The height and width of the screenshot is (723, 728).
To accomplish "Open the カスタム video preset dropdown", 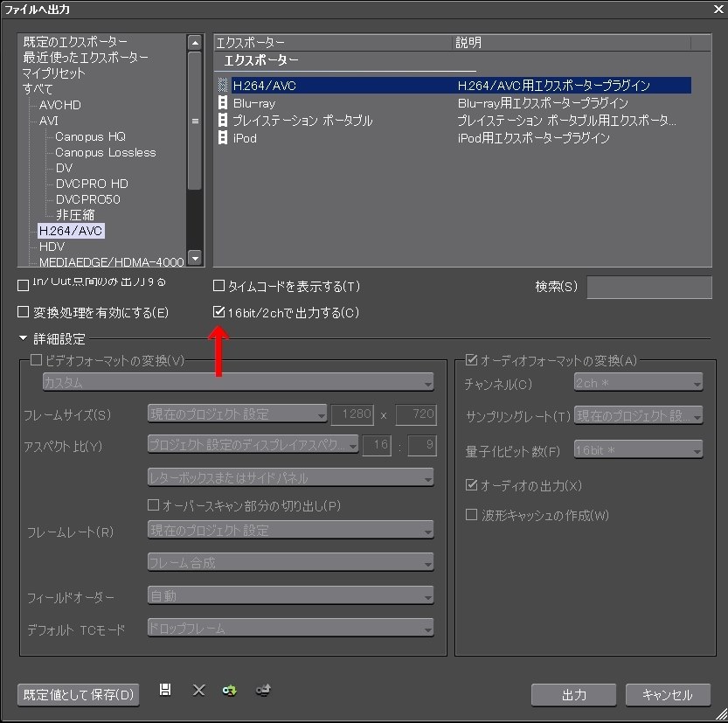I will [x=239, y=382].
